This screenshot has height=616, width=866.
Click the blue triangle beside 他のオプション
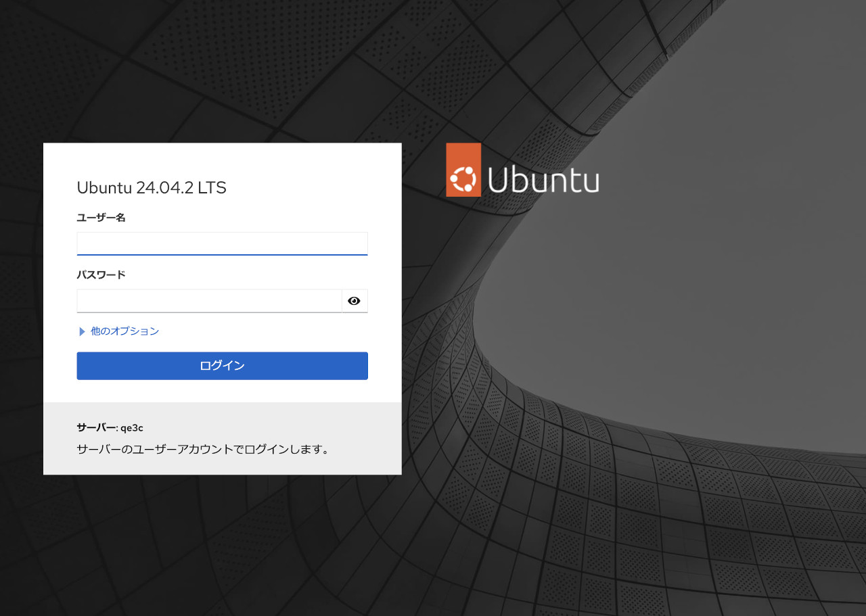(x=82, y=331)
